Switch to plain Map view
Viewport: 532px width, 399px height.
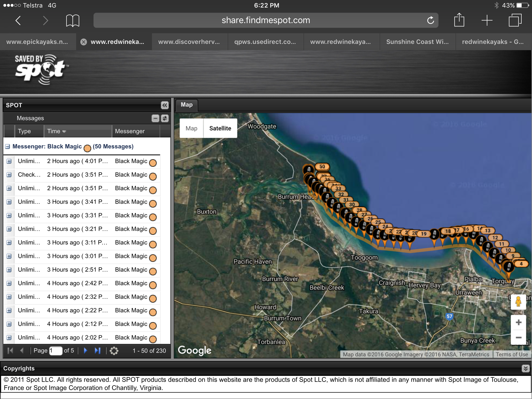tap(191, 128)
